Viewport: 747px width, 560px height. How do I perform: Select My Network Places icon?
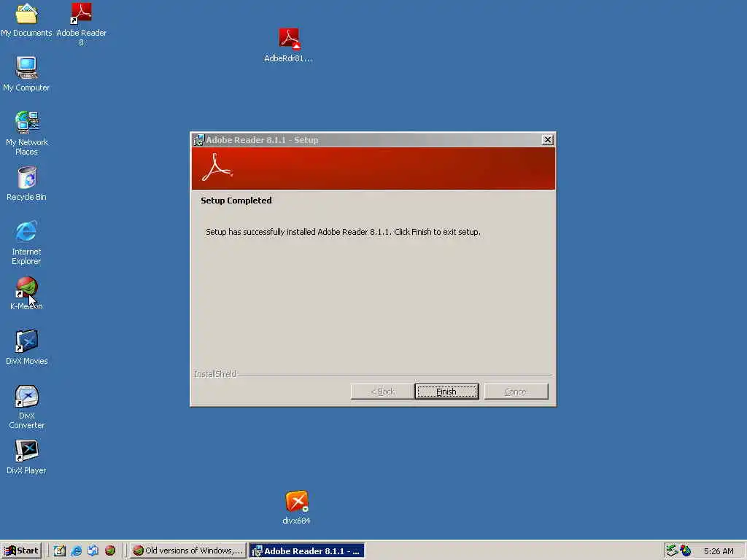click(x=27, y=133)
